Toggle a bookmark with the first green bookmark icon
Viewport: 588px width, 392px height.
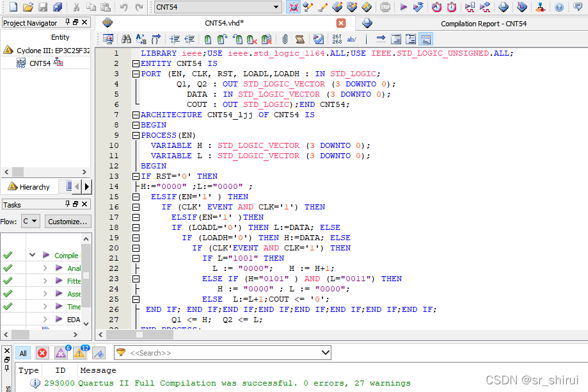(208, 39)
